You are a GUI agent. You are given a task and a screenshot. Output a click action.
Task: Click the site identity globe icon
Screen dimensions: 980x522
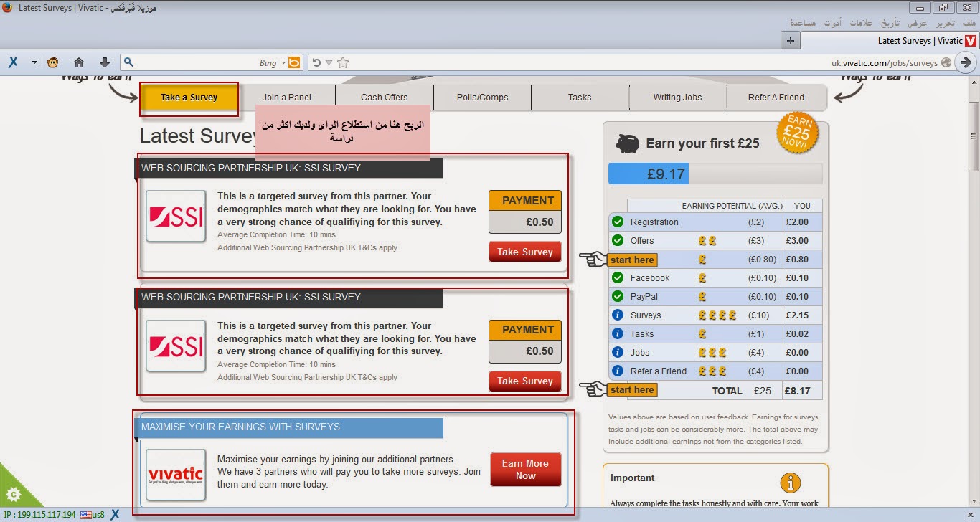pyautogui.click(x=946, y=62)
